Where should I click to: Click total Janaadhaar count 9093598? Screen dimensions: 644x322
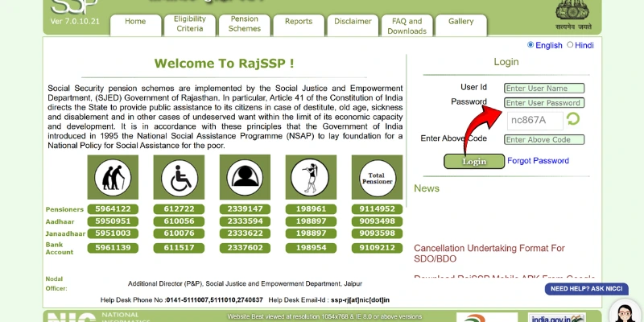click(x=377, y=233)
